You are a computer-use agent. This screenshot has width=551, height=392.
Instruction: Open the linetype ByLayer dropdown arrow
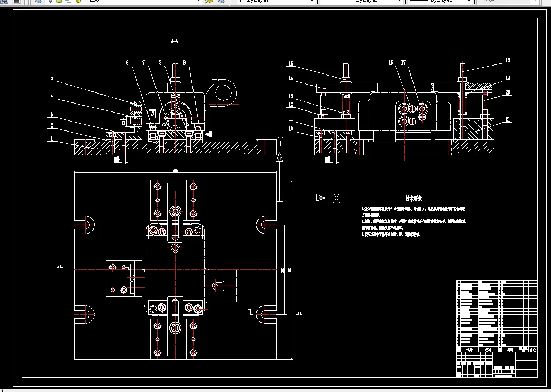click(399, 2)
